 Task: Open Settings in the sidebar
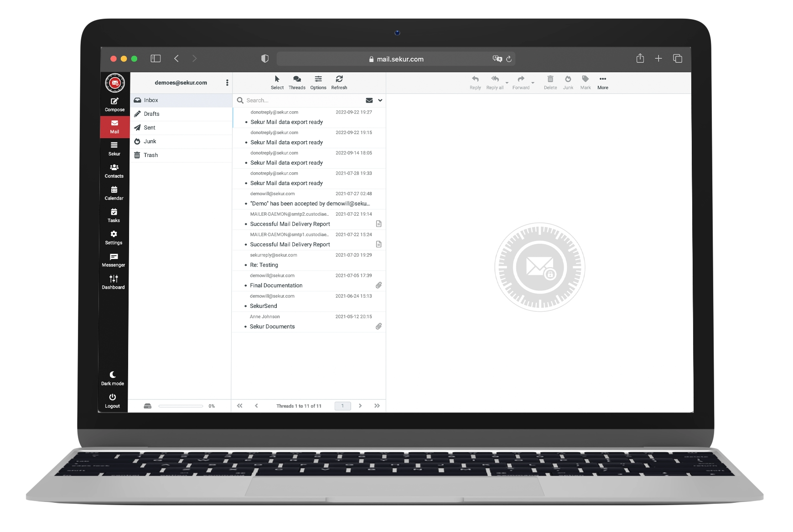coord(114,238)
